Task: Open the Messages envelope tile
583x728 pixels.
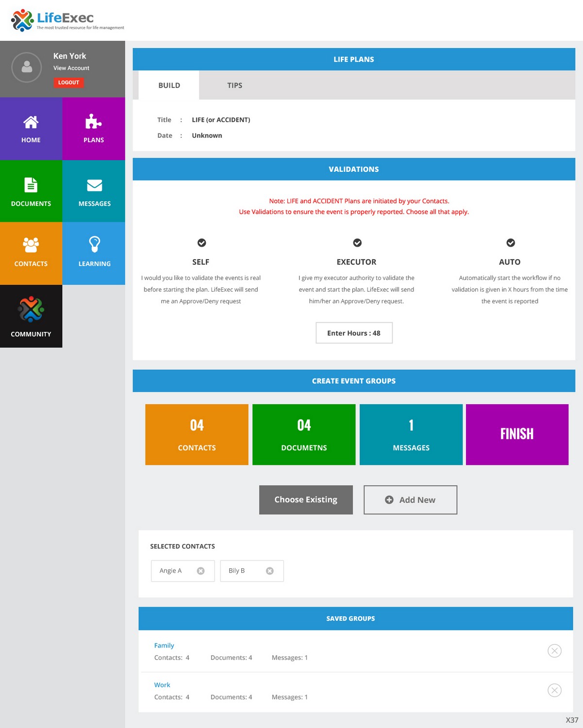Action: tap(94, 191)
